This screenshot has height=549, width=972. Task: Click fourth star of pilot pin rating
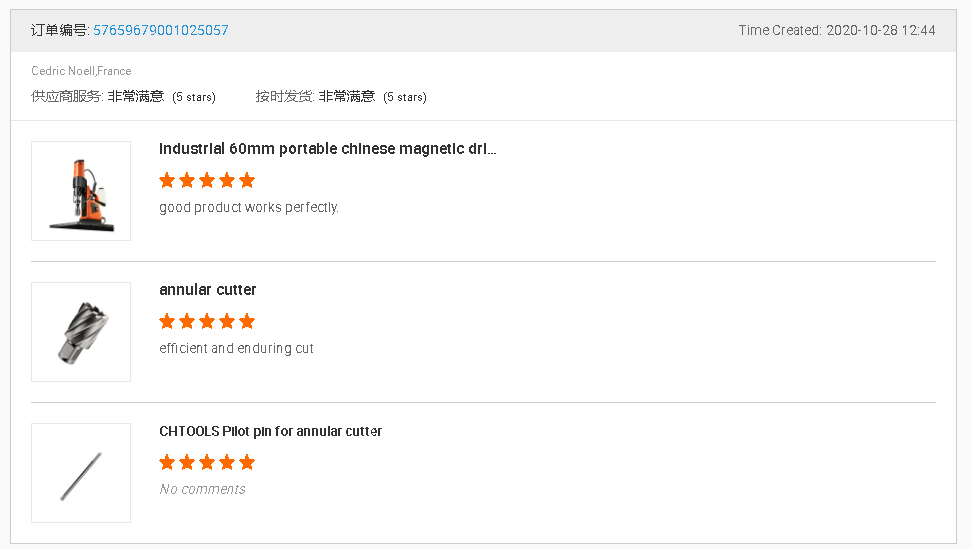point(227,462)
